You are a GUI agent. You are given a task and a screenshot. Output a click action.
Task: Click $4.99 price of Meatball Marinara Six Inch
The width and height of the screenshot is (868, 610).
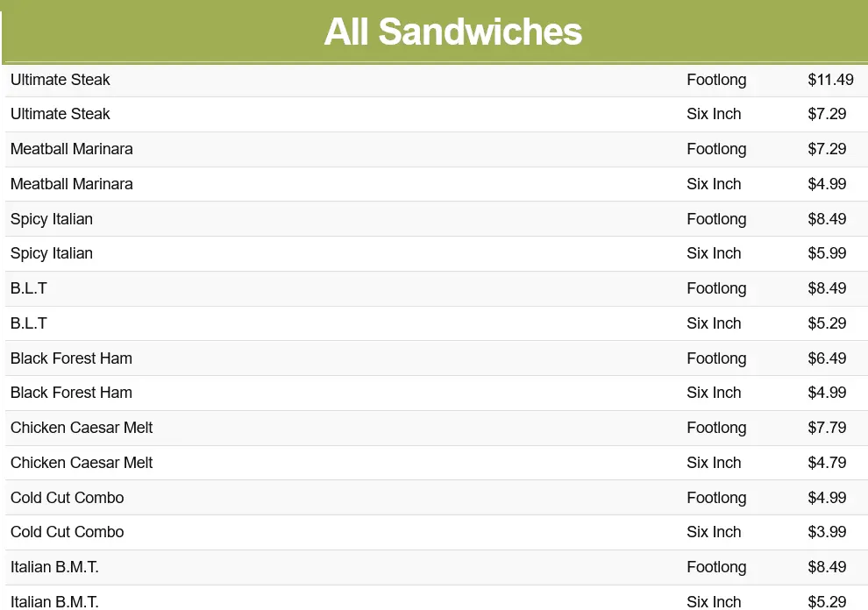pos(827,184)
